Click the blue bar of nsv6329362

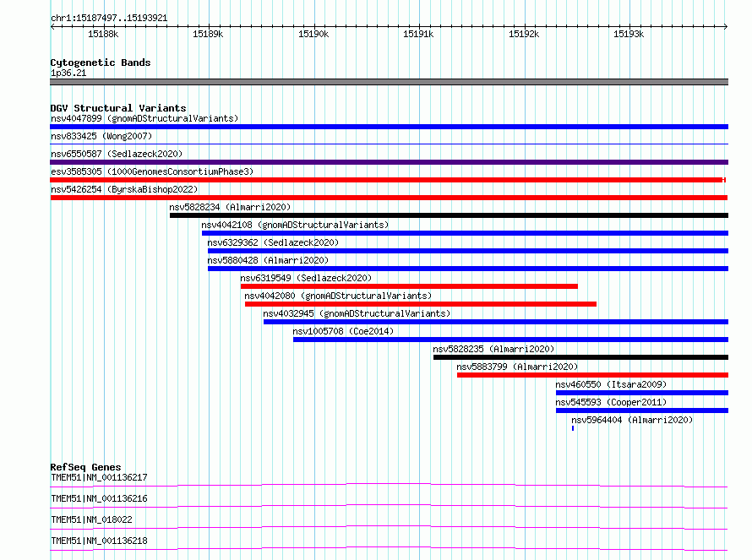468,251
